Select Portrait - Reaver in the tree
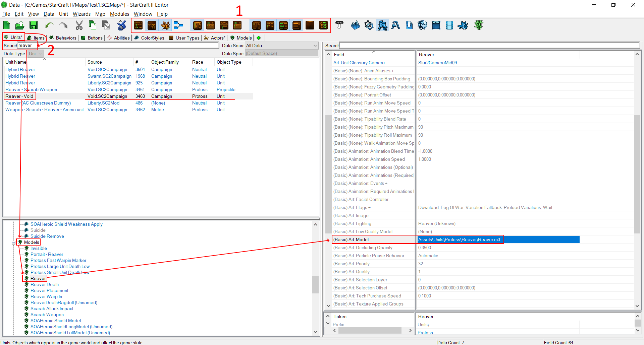 (47, 255)
